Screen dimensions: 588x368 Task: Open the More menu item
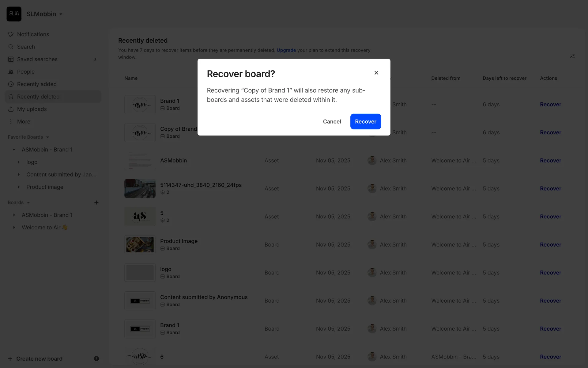[23, 121]
